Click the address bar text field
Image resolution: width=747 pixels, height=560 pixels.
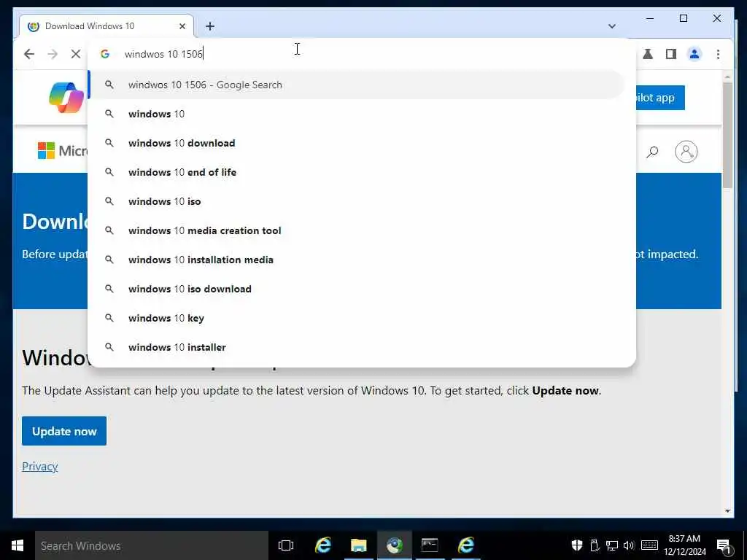pyautogui.click(x=362, y=54)
